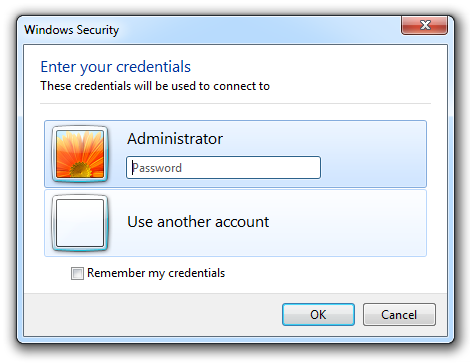Image resolution: width=470 pixels, height=364 pixels.
Task: Tick the Remember my credentials checkbox
Action: 77,273
